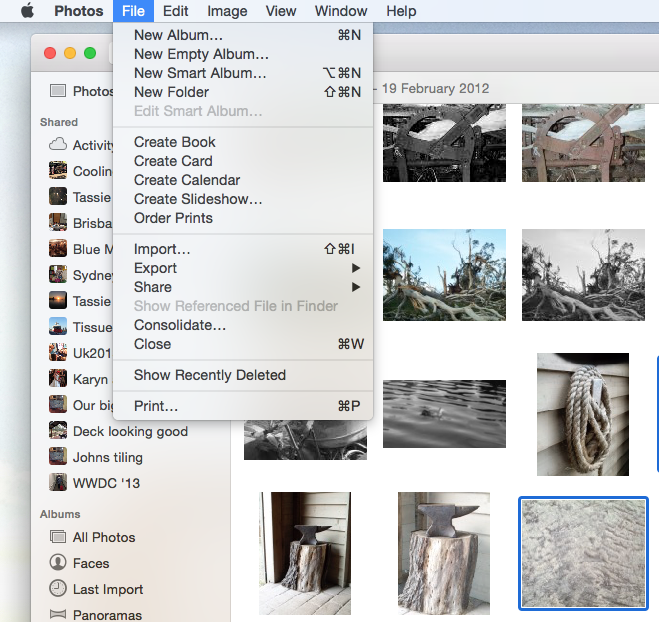Choose Show Recently Deleted

click(x=210, y=375)
